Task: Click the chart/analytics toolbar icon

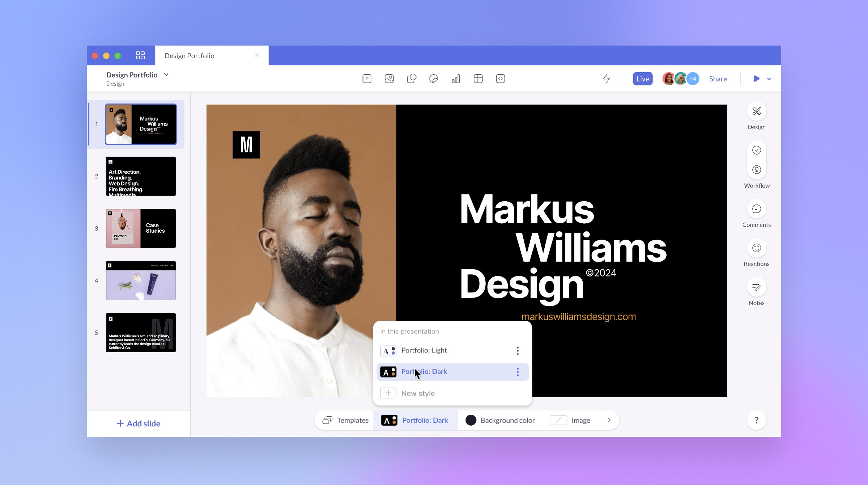Action: point(456,78)
